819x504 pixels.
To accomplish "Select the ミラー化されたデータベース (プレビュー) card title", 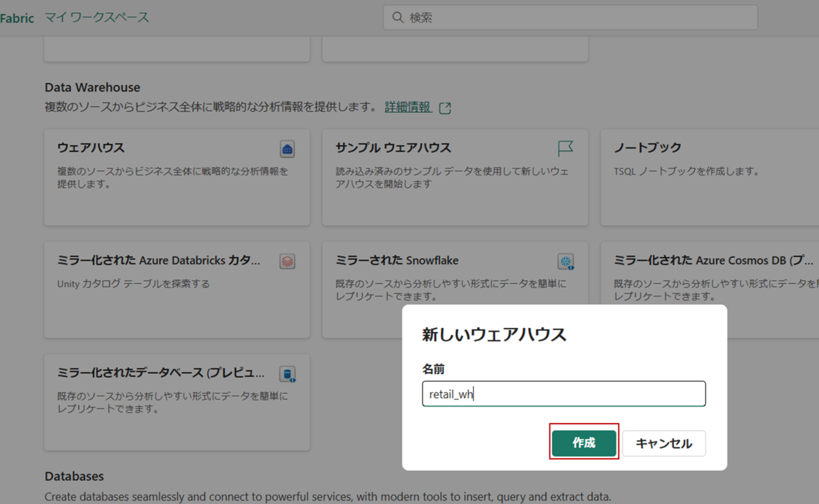I will point(160,373).
